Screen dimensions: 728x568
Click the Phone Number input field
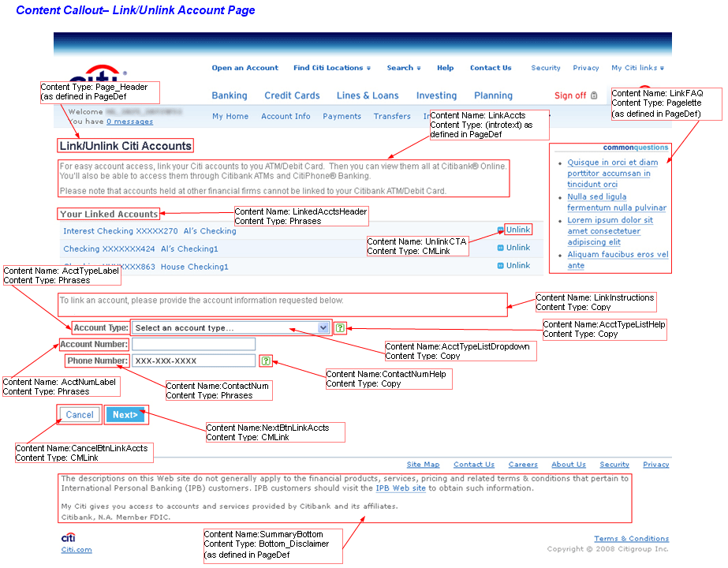[x=193, y=361]
